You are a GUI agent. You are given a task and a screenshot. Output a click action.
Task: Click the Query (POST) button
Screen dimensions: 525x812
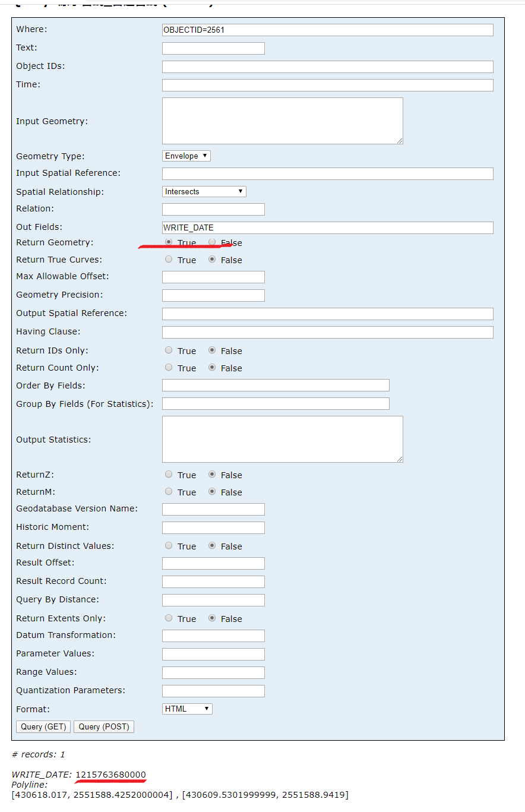[104, 726]
